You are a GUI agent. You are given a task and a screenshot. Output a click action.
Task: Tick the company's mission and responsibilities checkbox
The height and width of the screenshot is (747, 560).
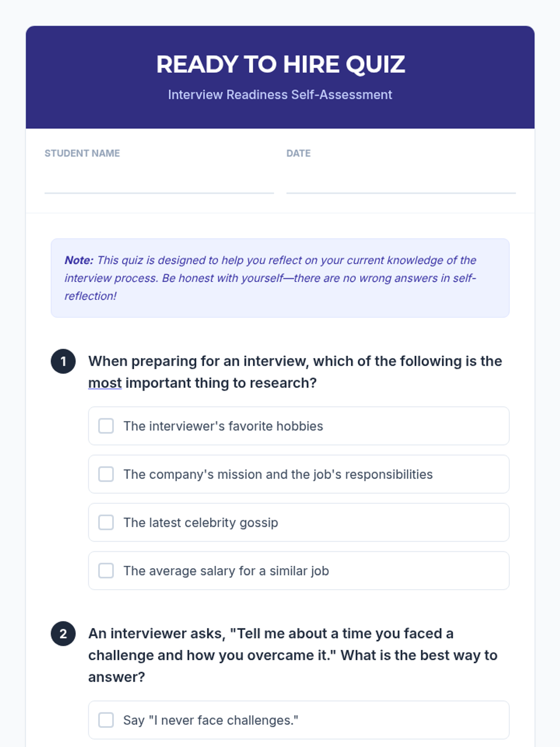click(106, 474)
